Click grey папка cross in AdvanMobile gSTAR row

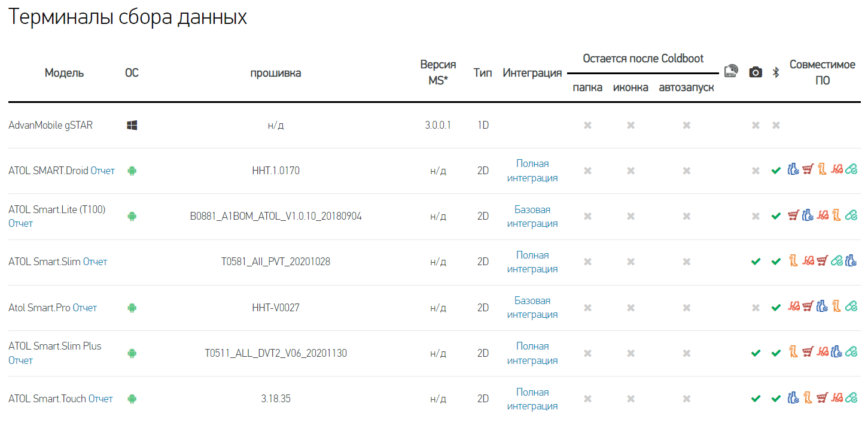coord(587,125)
